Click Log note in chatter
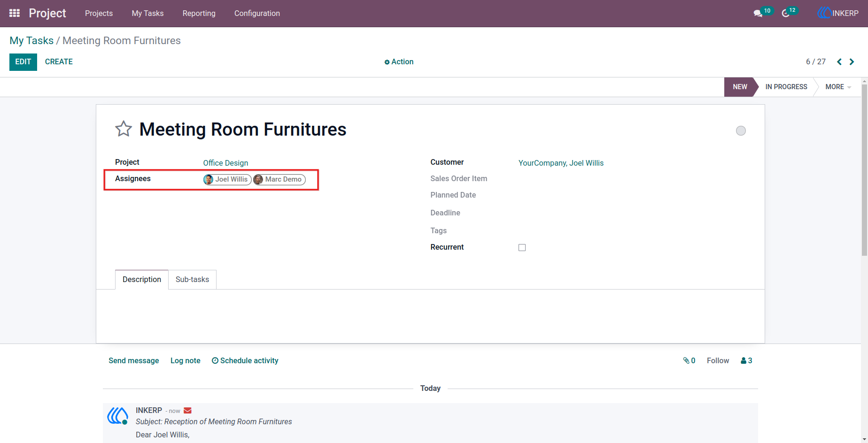 point(186,360)
